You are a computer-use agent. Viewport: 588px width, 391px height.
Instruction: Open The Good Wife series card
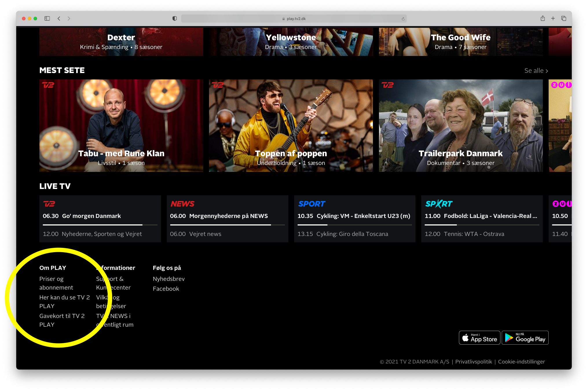click(x=461, y=42)
